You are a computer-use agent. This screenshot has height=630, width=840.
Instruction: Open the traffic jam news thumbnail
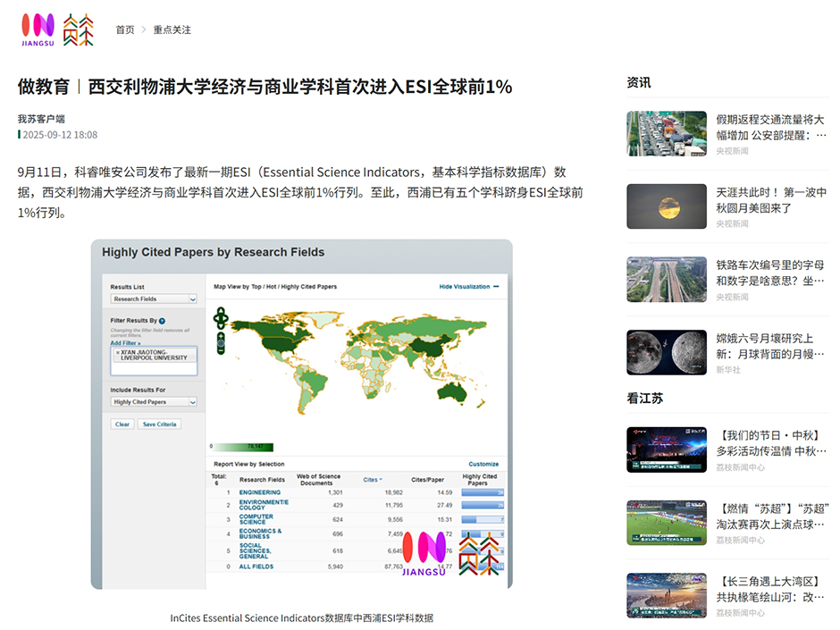[667, 133]
